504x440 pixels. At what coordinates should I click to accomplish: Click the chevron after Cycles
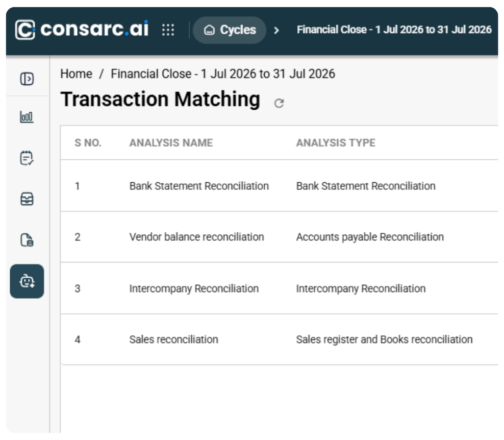tap(276, 30)
